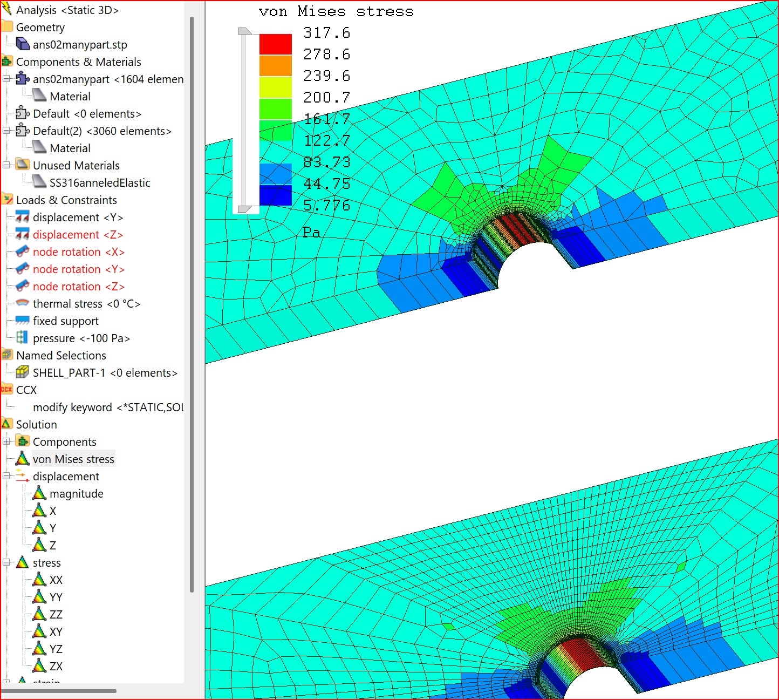
Task: Click the von Mises stress result icon
Action: click(x=22, y=459)
